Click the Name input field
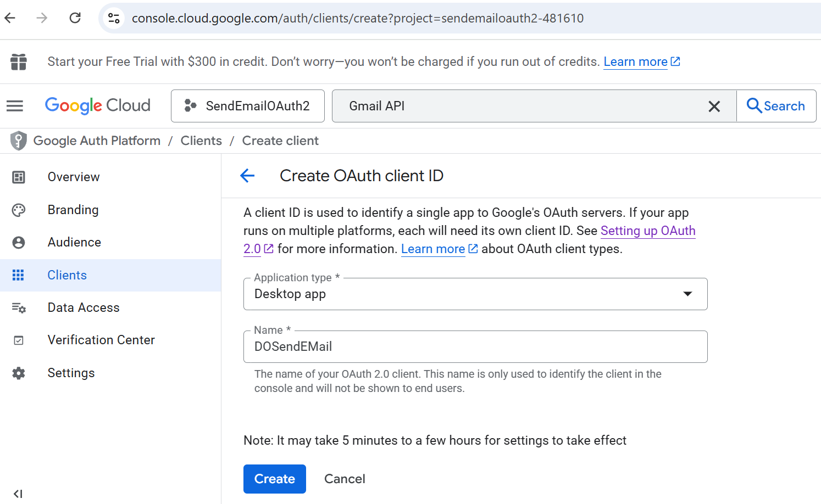This screenshot has width=821, height=504. point(475,347)
